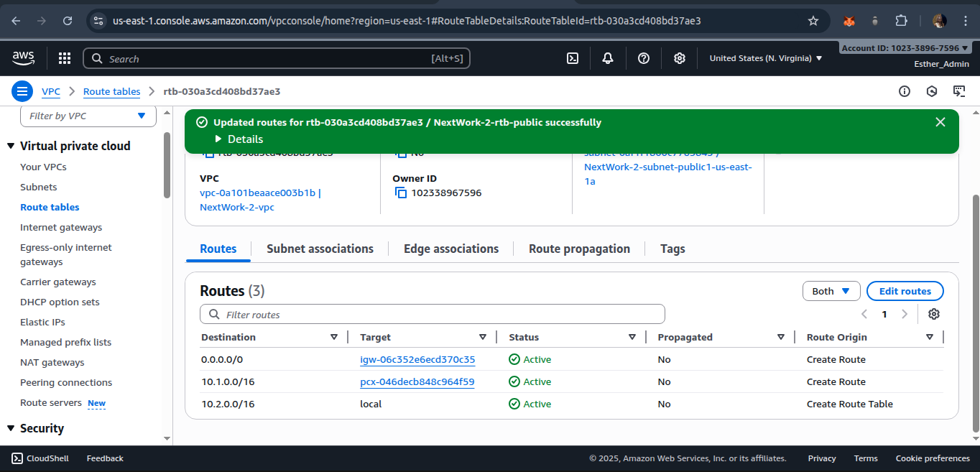Open Peering connections in sidebar
Image resolution: width=980 pixels, height=472 pixels.
coord(66,382)
